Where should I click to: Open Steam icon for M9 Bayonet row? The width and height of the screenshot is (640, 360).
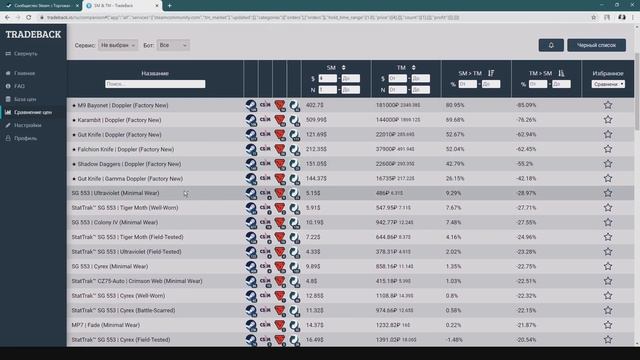[x=251, y=105]
